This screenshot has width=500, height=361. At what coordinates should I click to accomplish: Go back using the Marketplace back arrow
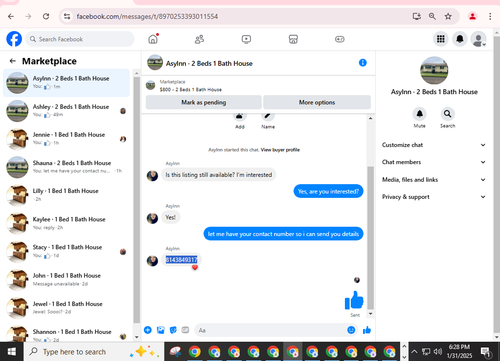[x=13, y=61]
